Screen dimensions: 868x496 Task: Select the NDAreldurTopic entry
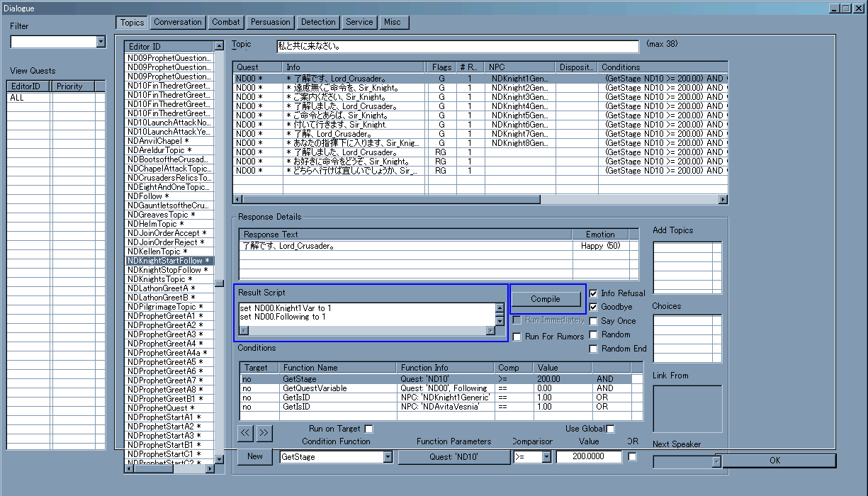click(x=169, y=150)
